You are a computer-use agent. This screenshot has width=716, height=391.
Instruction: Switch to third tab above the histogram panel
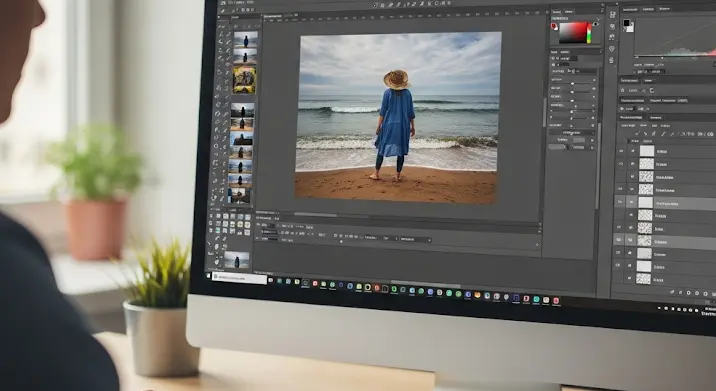[x=664, y=9]
